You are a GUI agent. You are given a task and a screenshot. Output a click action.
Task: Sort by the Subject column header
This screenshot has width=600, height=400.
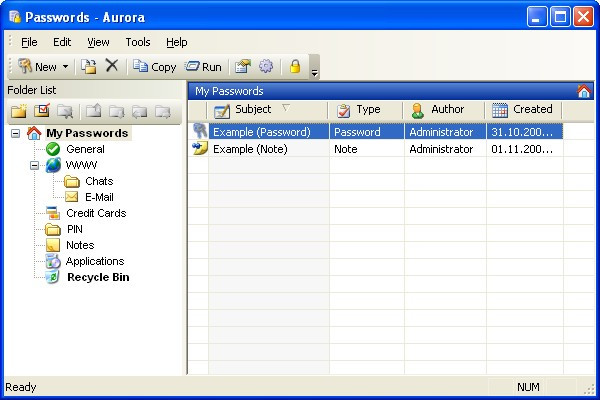[x=267, y=110]
